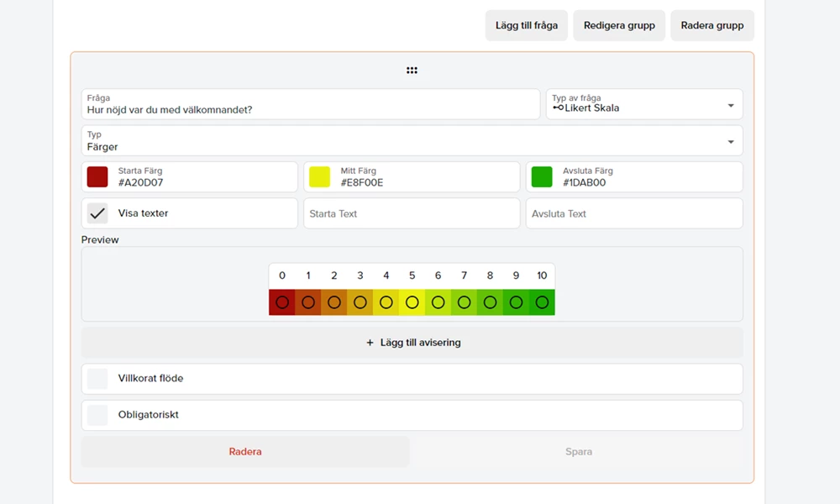
Task: Expand the Typ Färger dropdown
Action: point(412,141)
